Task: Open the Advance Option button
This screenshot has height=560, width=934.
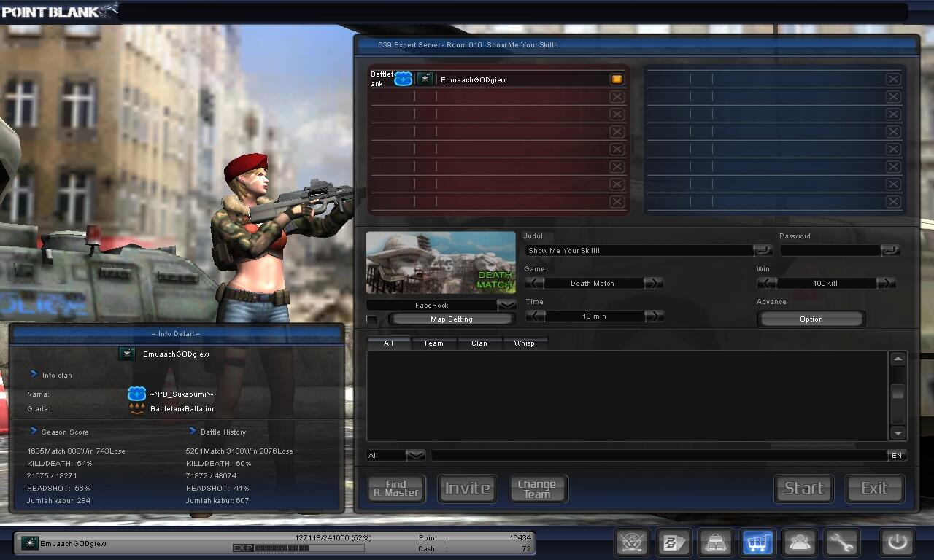Action: point(811,319)
